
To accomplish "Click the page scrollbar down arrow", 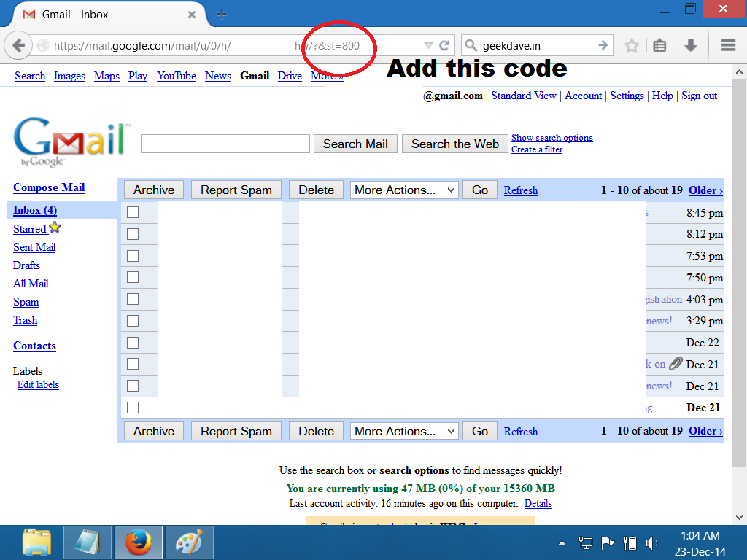I will [739, 517].
